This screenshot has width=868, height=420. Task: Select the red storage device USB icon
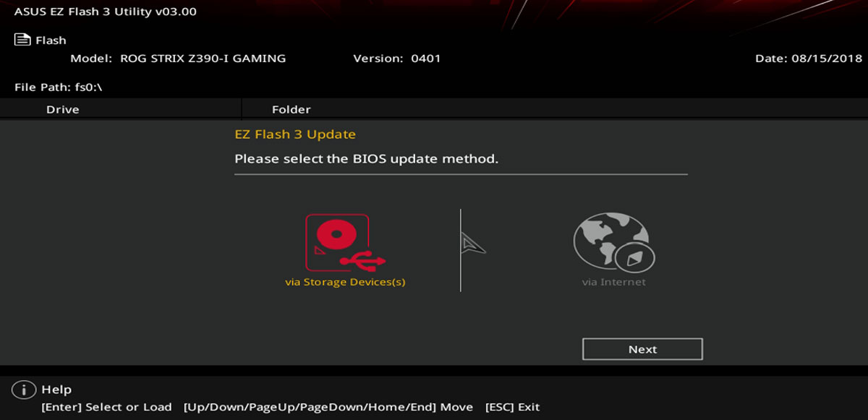(346, 242)
